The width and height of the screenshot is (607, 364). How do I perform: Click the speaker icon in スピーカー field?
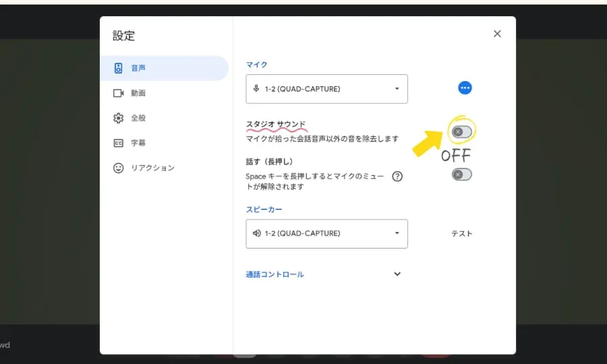[256, 234]
